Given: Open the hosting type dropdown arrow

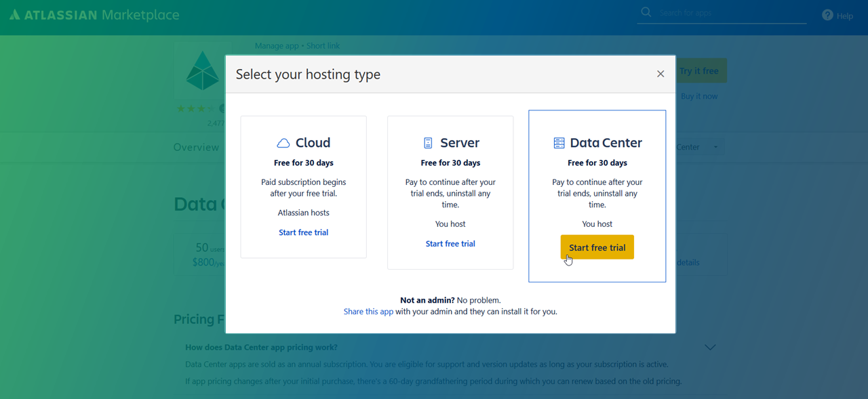Looking at the screenshot, I should 715,147.
